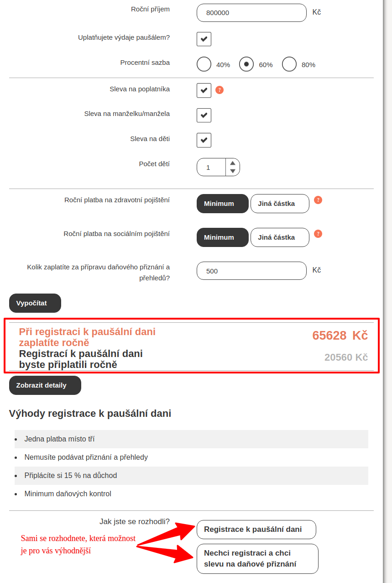Toggle Sleva na poplatníka checkbox
Image resolution: width=392 pixels, height=583 pixels.
pyautogui.click(x=204, y=90)
